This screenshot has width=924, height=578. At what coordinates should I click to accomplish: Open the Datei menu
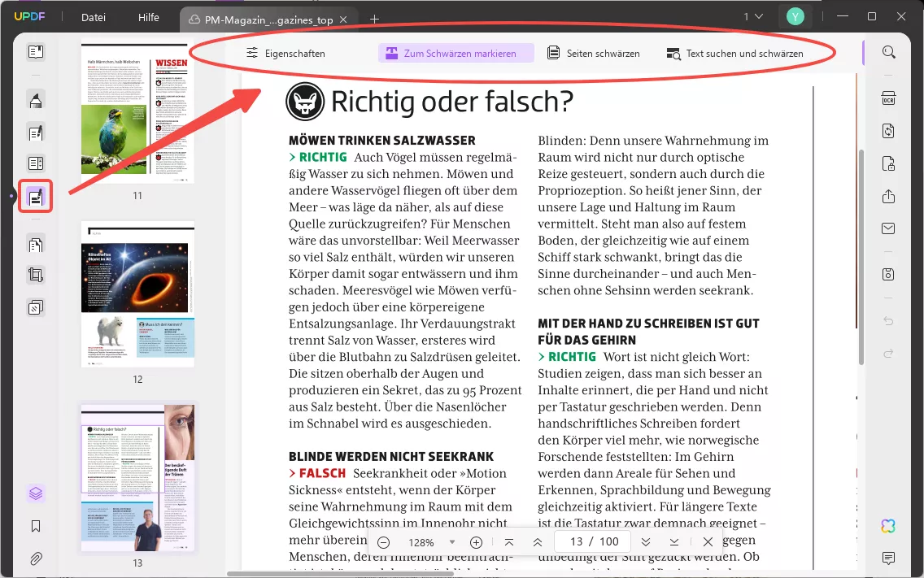point(93,18)
